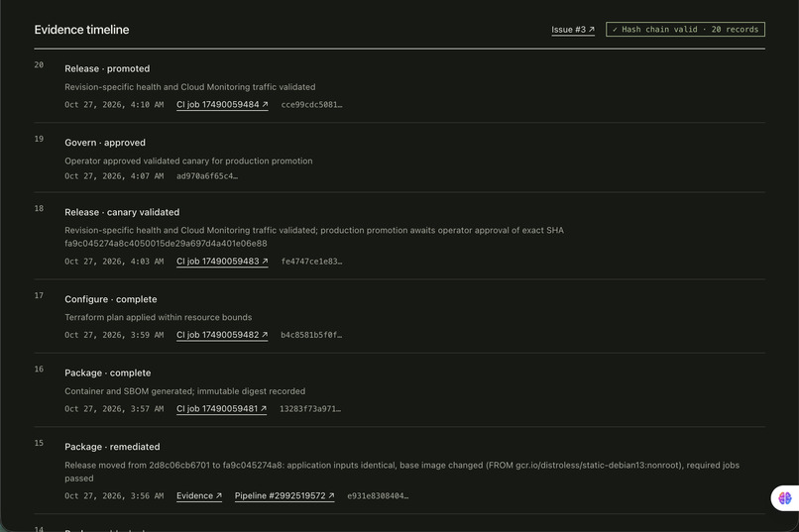This screenshot has width=799, height=532.
Task: Click timestamp Oct 27, 2026, 3:57 AM
Action: [x=114, y=409]
